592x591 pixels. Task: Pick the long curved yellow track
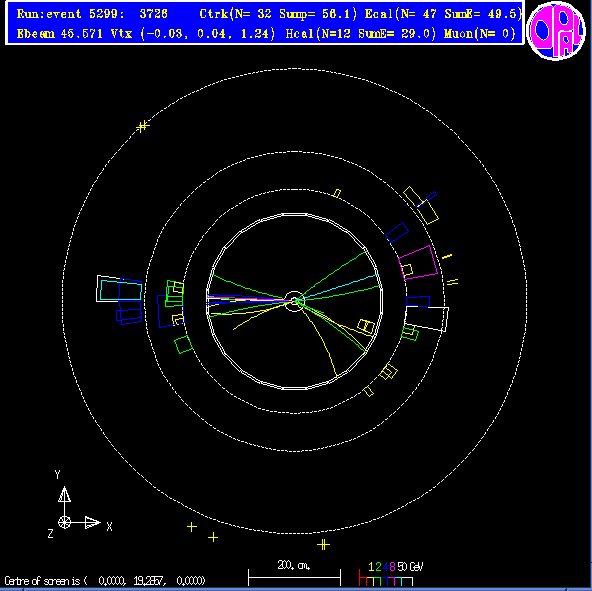pyautogui.click(x=319, y=339)
